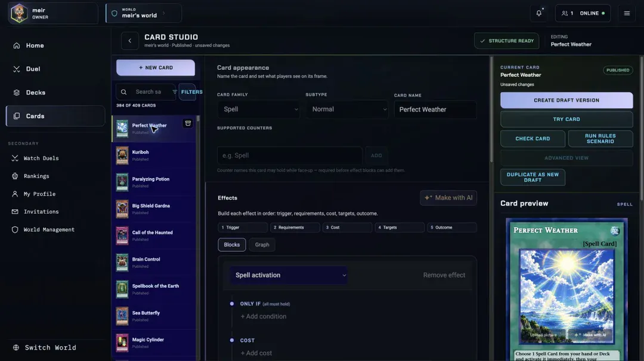Click the Switch World globe icon
The height and width of the screenshot is (361, 644).
point(16,347)
